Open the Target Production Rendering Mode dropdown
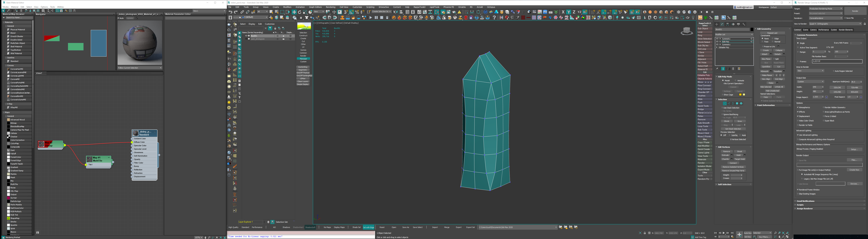 pos(826,9)
